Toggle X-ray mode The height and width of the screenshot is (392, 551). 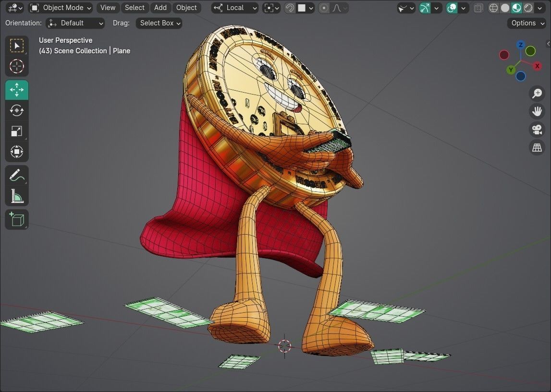point(478,8)
